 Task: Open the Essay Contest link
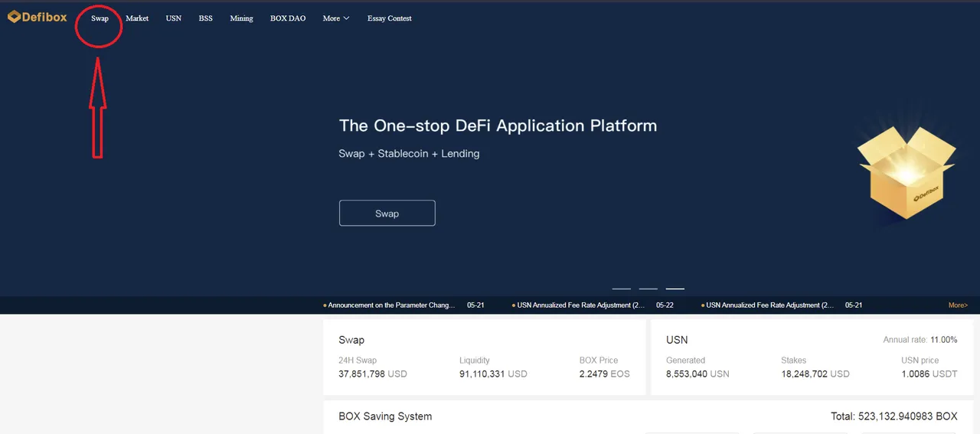pos(389,18)
